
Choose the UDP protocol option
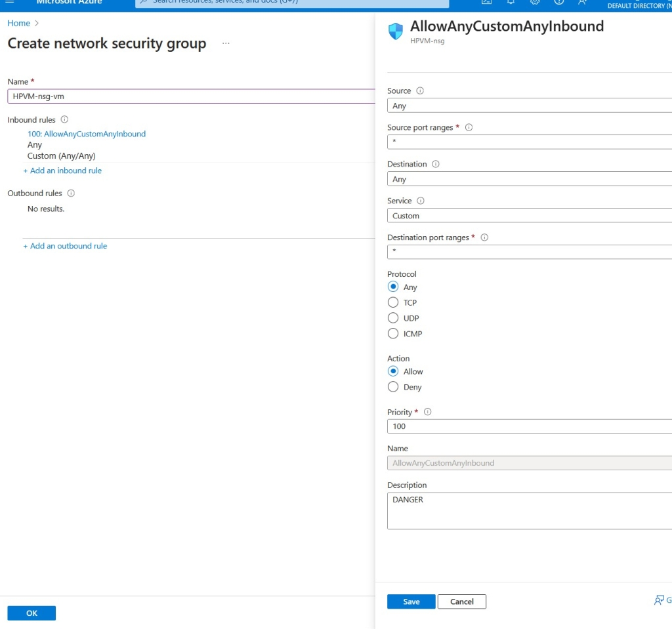pyautogui.click(x=393, y=318)
